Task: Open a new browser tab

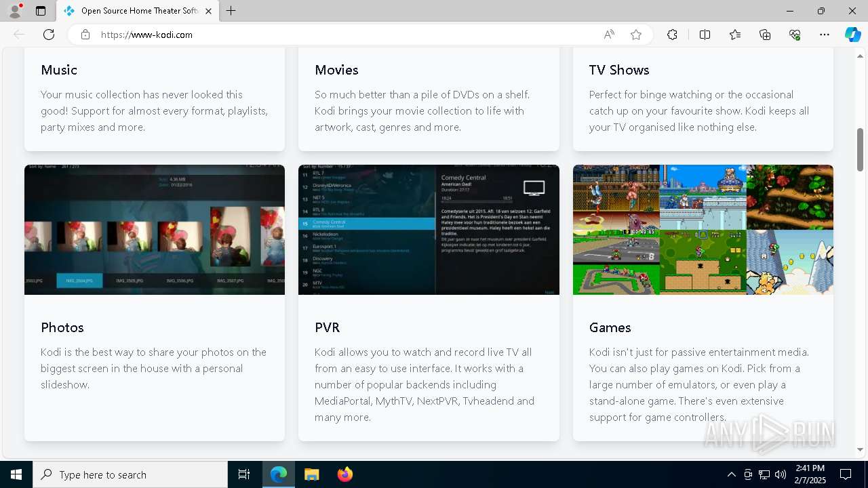Action: pos(231,11)
